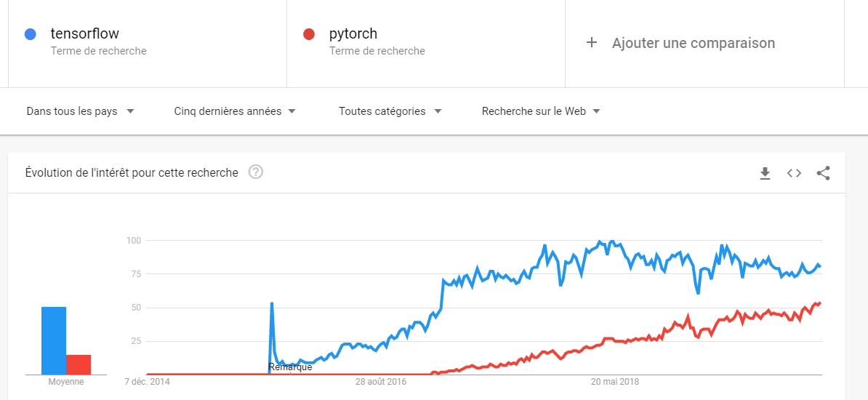Image resolution: width=868 pixels, height=400 pixels.
Task: Share the interest over time chart
Action: 823,173
